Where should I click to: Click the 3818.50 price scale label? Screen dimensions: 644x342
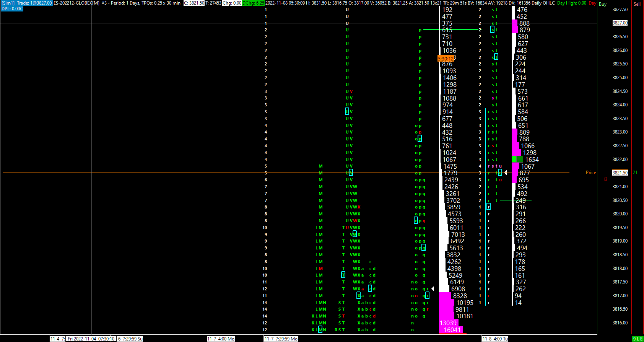click(620, 255)
